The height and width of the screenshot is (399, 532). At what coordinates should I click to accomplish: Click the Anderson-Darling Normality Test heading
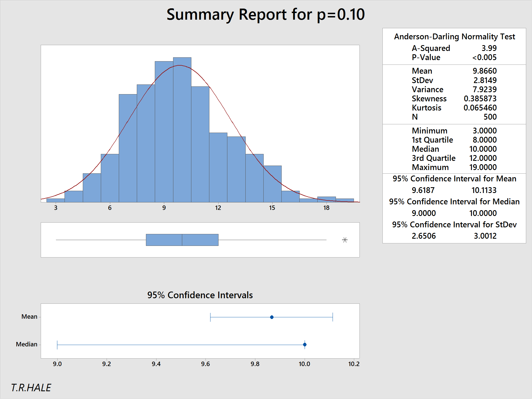[454, 37]
